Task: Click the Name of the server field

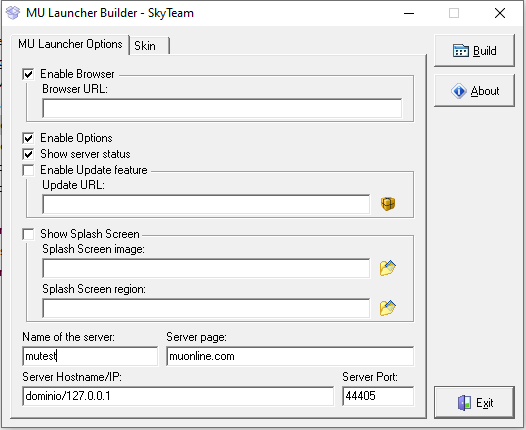Action: (x=90, y=356)
